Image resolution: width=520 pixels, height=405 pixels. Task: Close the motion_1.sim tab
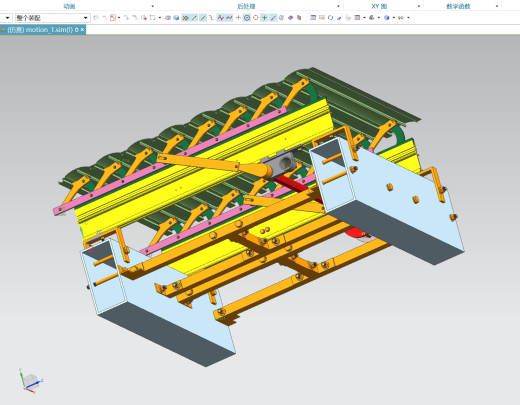point(82,30)
